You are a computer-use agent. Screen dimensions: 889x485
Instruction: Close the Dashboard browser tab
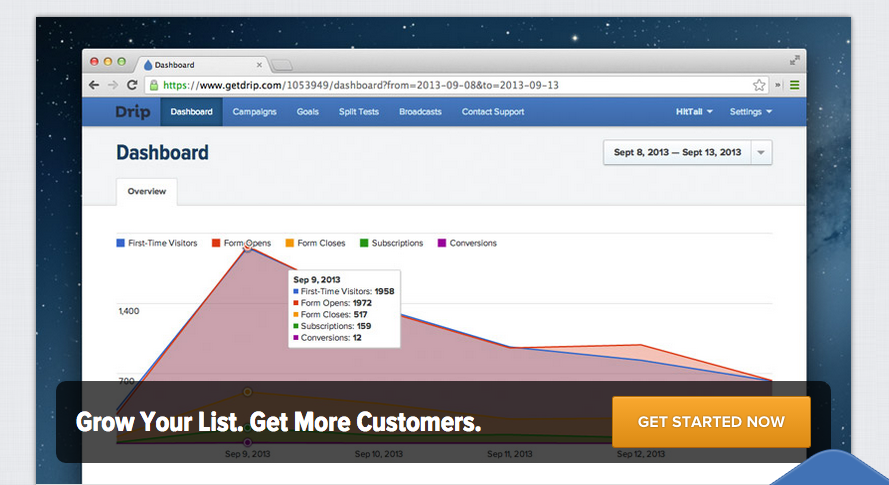pos(259,65)
